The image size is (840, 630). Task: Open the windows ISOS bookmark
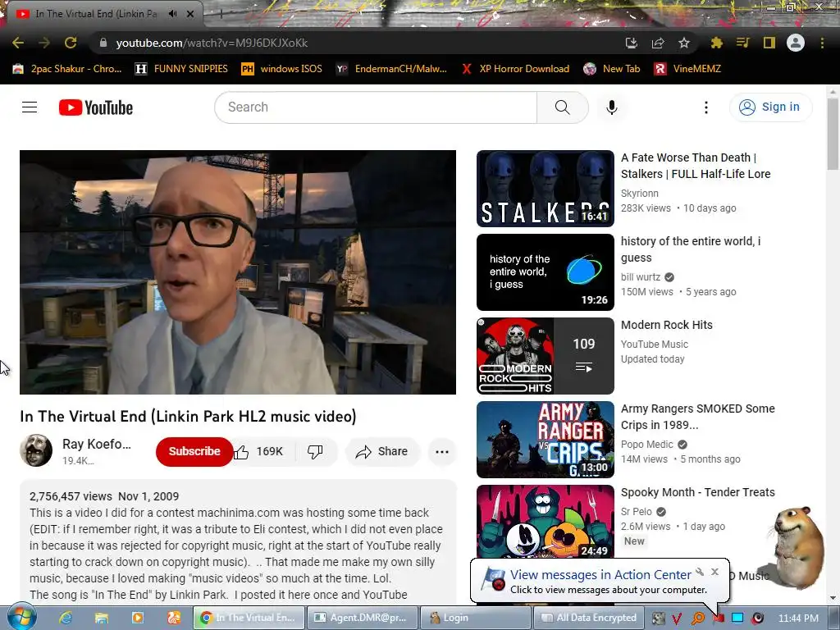click(282, 69)
